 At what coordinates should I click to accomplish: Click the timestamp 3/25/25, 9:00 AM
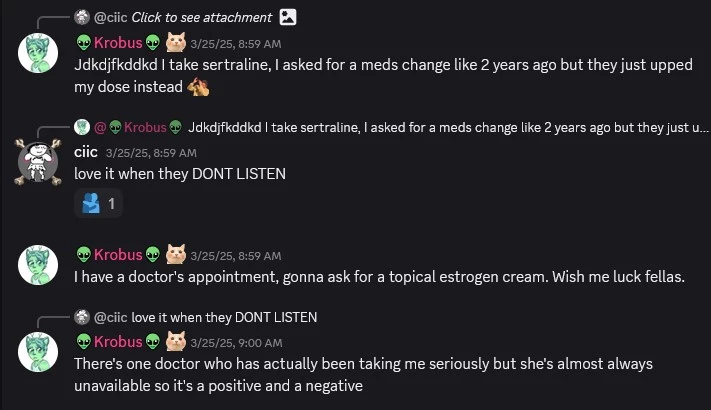pos(236,343)
